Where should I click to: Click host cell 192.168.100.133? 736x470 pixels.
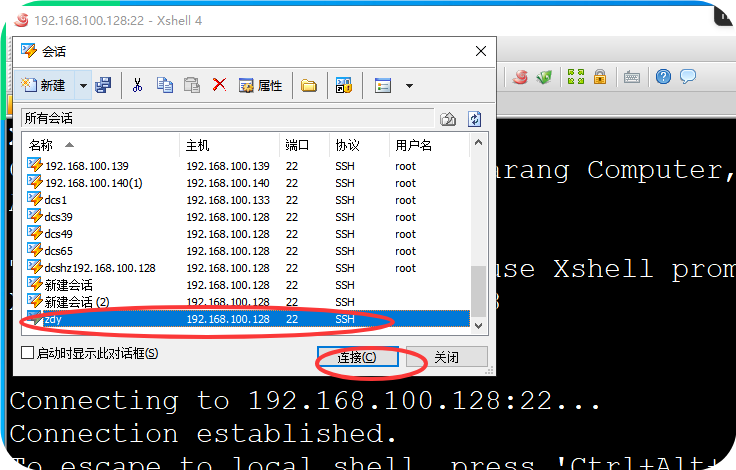(228, 200)
